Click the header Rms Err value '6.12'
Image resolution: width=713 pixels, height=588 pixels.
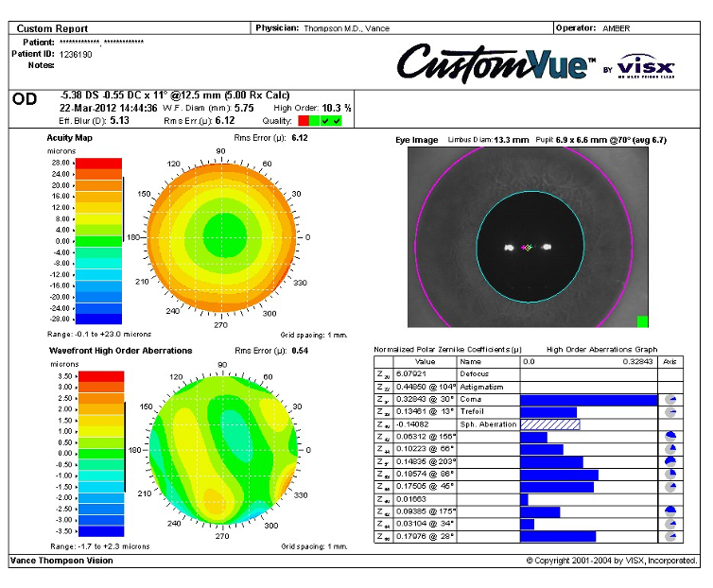pos(225,120)
